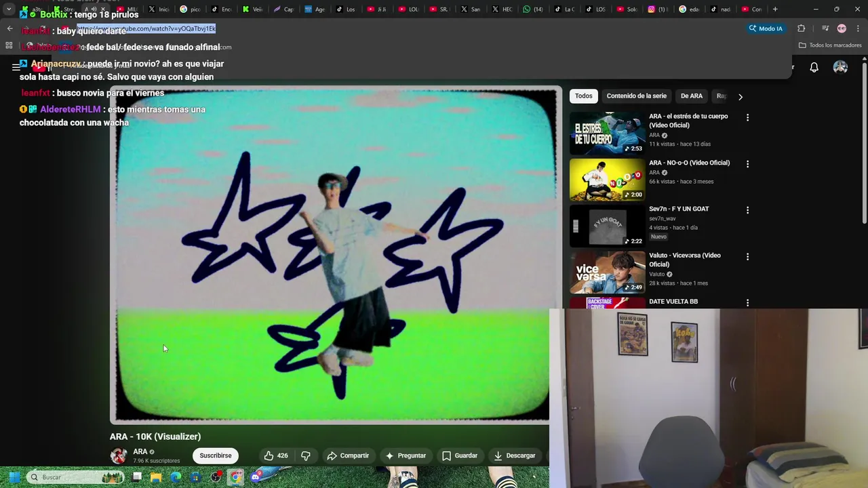This screenshot has width=868, height=488.
Task: Switch to the 'HEC' X tab
Action: [x=502, y=9]
